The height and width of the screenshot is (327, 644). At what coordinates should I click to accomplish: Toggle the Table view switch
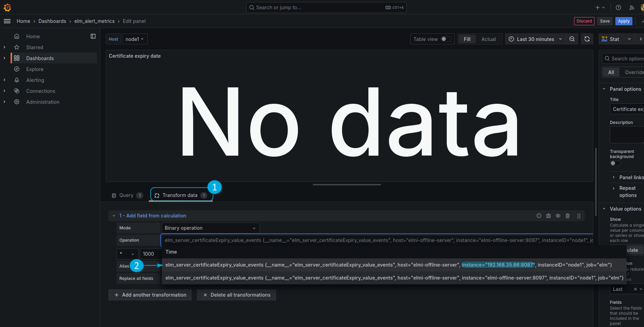[446, 39]
